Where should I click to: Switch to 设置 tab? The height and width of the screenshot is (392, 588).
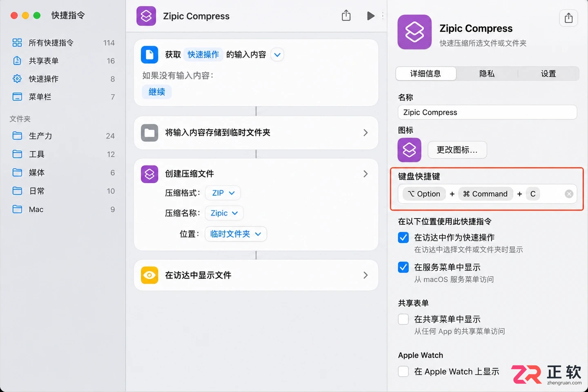(548, 73)
